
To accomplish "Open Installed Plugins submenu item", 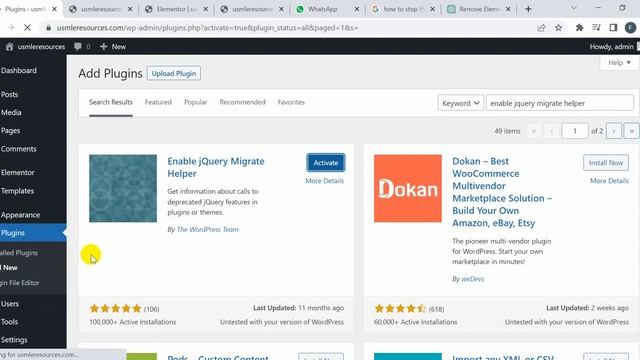I will (x=19, y=253).
